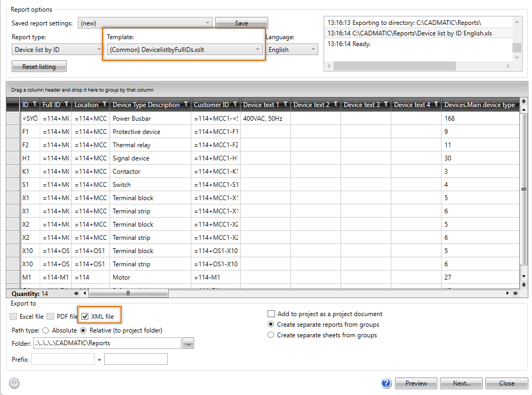
Task: Open the Language dropdown
Action: click(291, 49)
